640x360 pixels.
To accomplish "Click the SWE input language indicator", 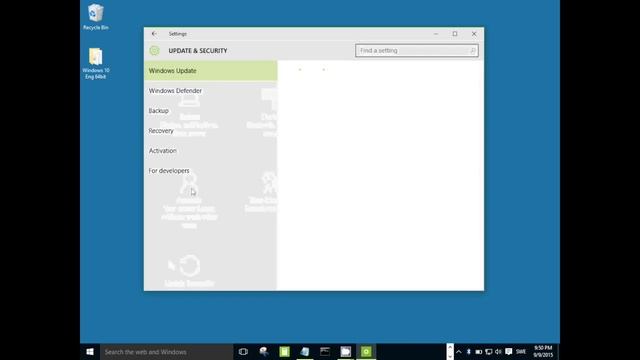I will click(521, 351).
